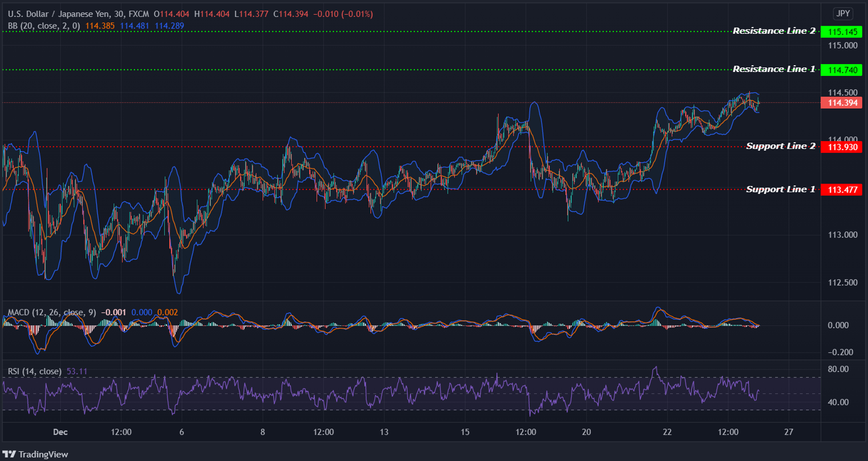868x461 pixels.
Task: Click the JPY currency unit button
Action: pos(843,14)
